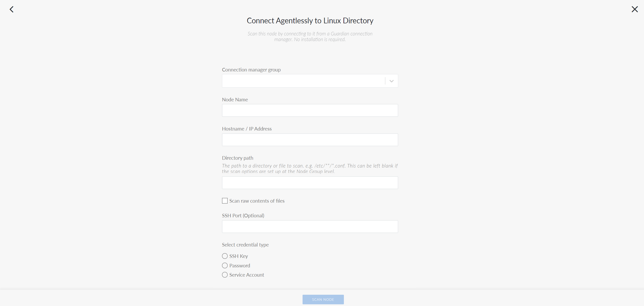The image size is (644, 306).
Task: Click the Node Name field label
Action: tap(235, 100)
